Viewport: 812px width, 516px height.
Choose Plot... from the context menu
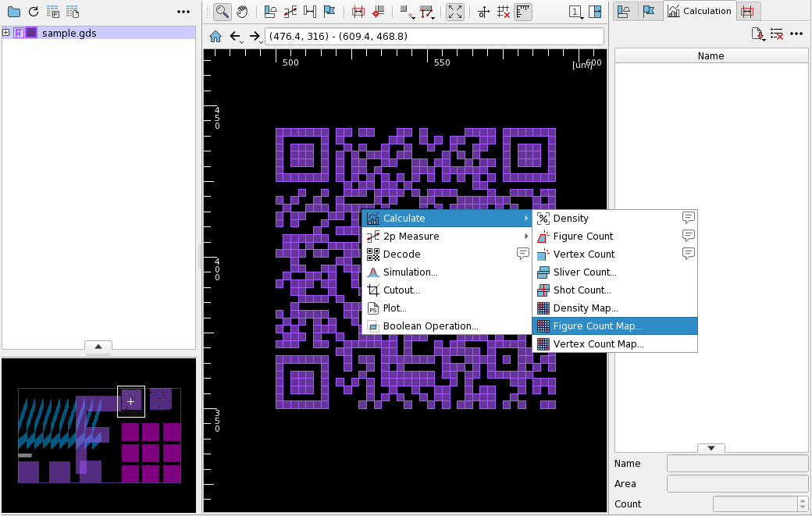click(x=447, y=308)
